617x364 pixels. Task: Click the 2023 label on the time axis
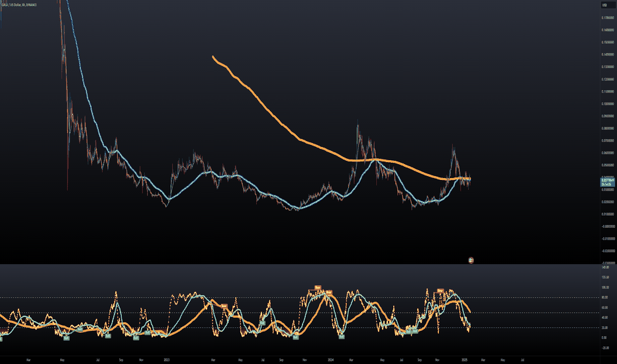point(166,359)
